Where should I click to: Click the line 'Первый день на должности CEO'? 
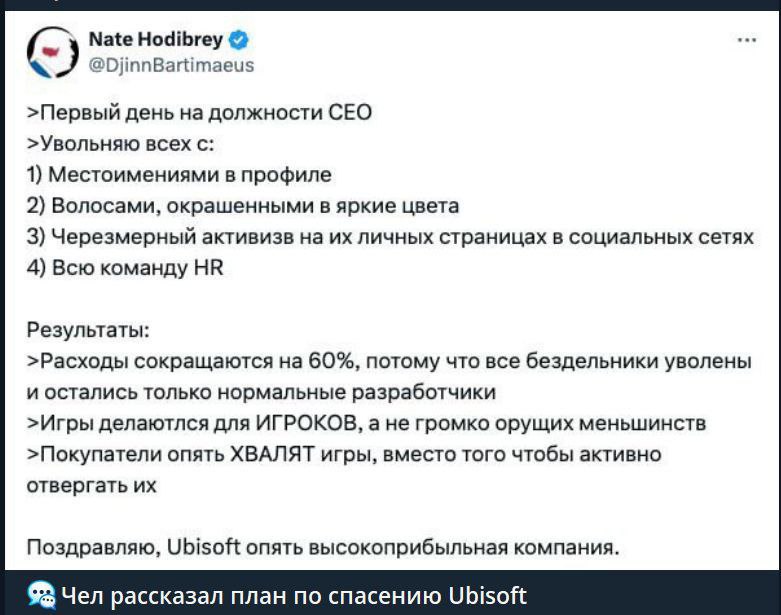pyautogui.click(x=199, y=112)
